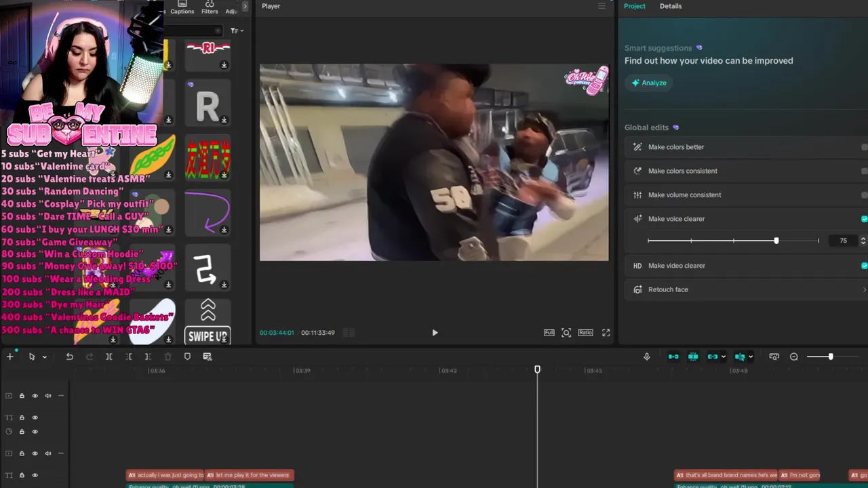Toggle the auto snapping icon
Screen dimensions: 868x488
pyautogui.click(x=693, y=357)
